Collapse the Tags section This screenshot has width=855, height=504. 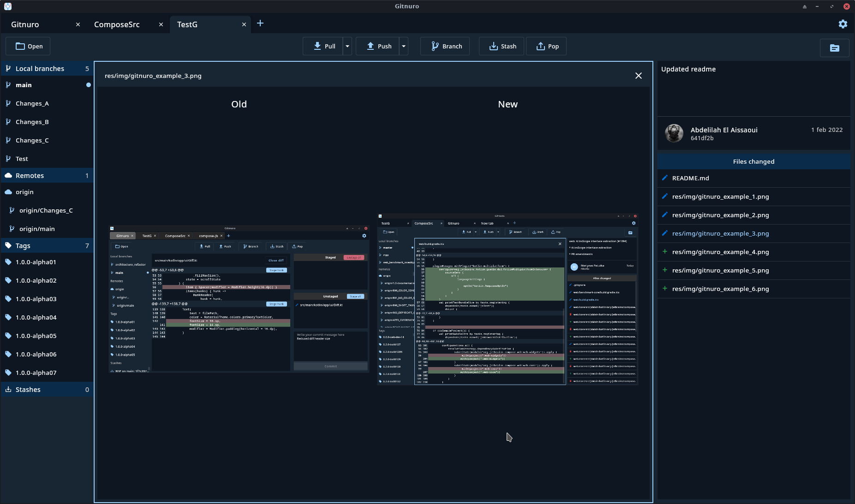click(47, 246)
